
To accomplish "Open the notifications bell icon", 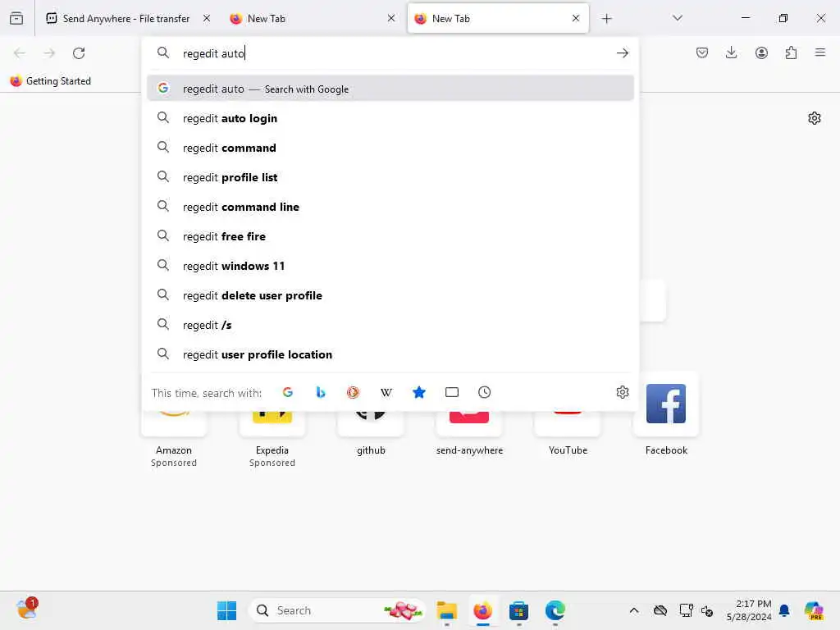I will [784, 610].
